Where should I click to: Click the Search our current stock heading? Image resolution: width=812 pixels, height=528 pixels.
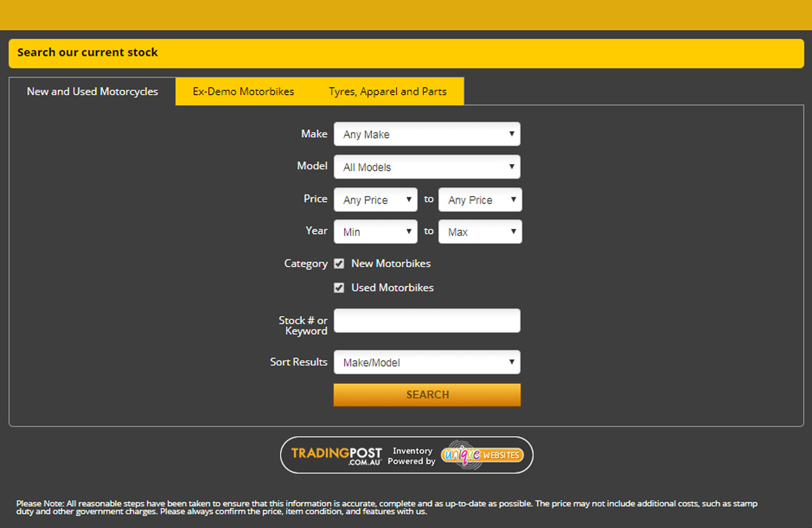(x=88, y=52)
